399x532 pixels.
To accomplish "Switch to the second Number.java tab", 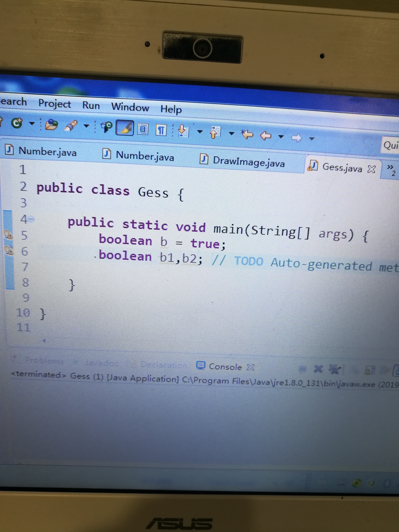I will coord(138,156).
